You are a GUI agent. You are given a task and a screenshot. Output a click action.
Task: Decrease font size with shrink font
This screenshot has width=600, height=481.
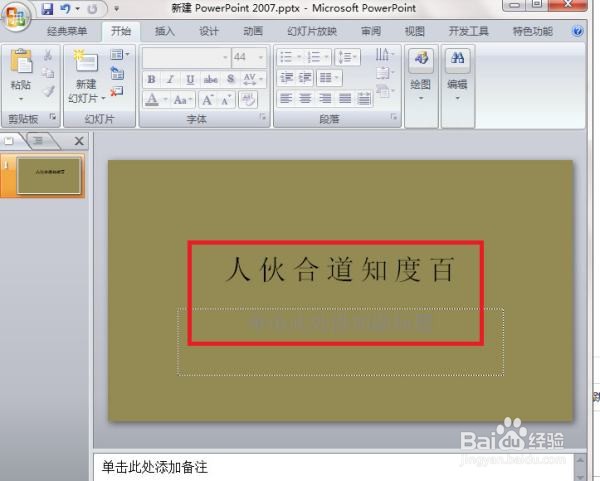(x=227, y=100)
